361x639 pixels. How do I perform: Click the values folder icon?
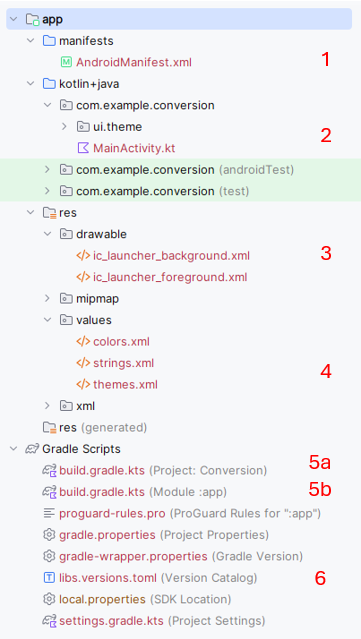tap(66, 320)
